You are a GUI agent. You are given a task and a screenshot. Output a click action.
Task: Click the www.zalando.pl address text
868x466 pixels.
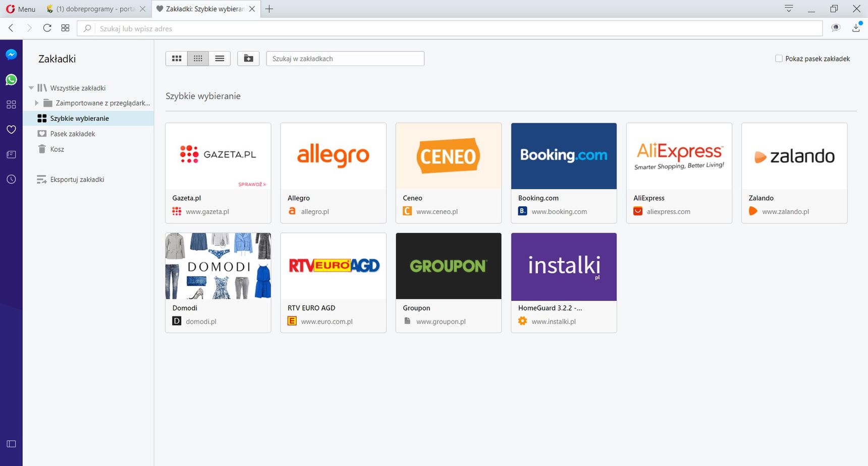point(785,212)
